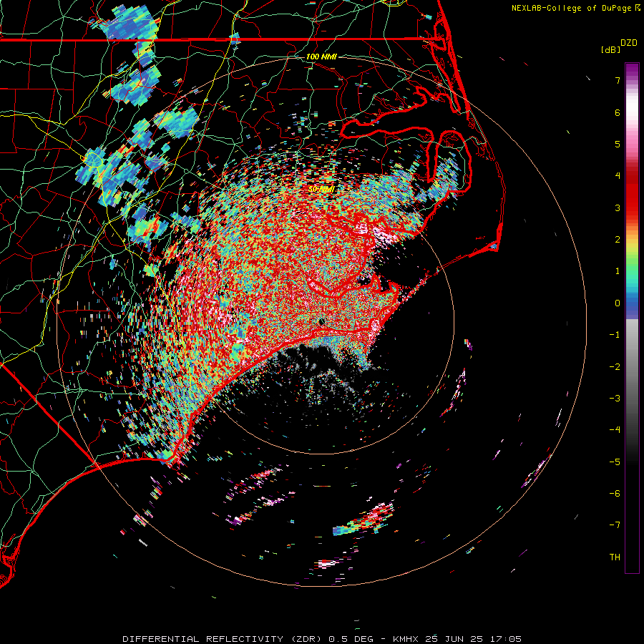The height and width of the screenshot is (644, 644).
Task: Click the 4 value on the dB scale
Action: click(x=618, y=176)
